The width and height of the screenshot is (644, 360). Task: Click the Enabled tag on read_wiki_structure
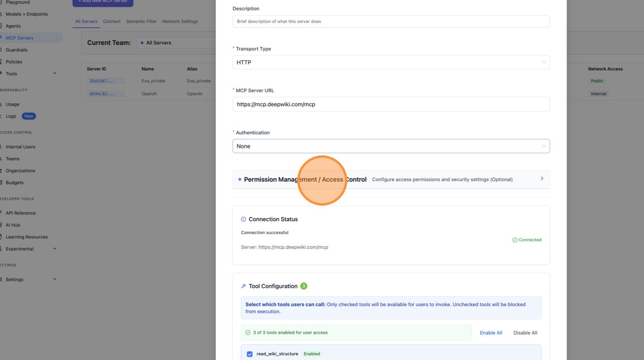click(312, 354)
